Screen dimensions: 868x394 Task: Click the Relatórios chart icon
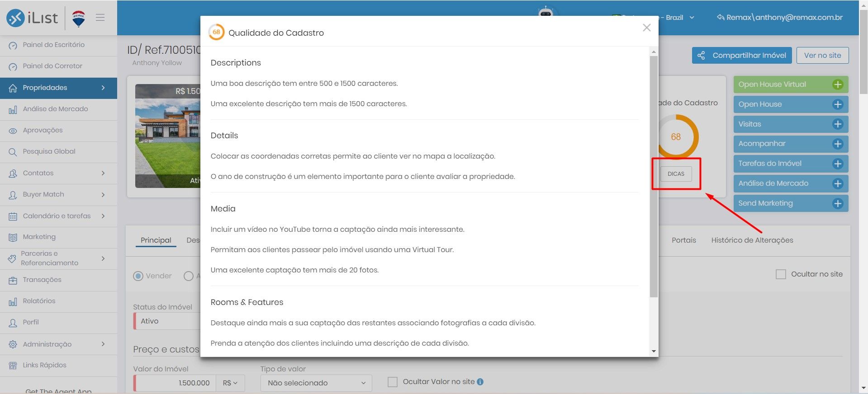click(x=13, y=301)
